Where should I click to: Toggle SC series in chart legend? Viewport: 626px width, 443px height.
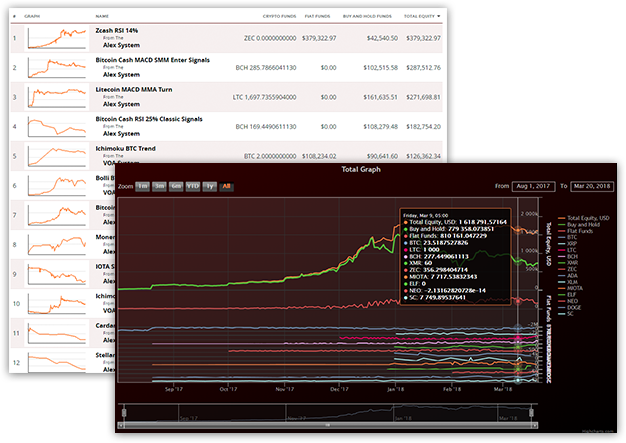(x=566, y=314)
